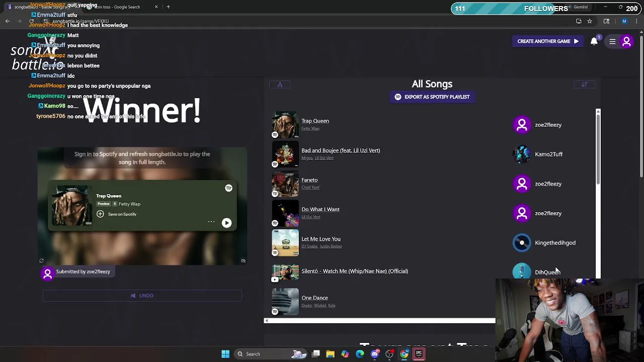Click Create Another Game button
This screenshot has width=644, height=362.
(x=547, y=41)
